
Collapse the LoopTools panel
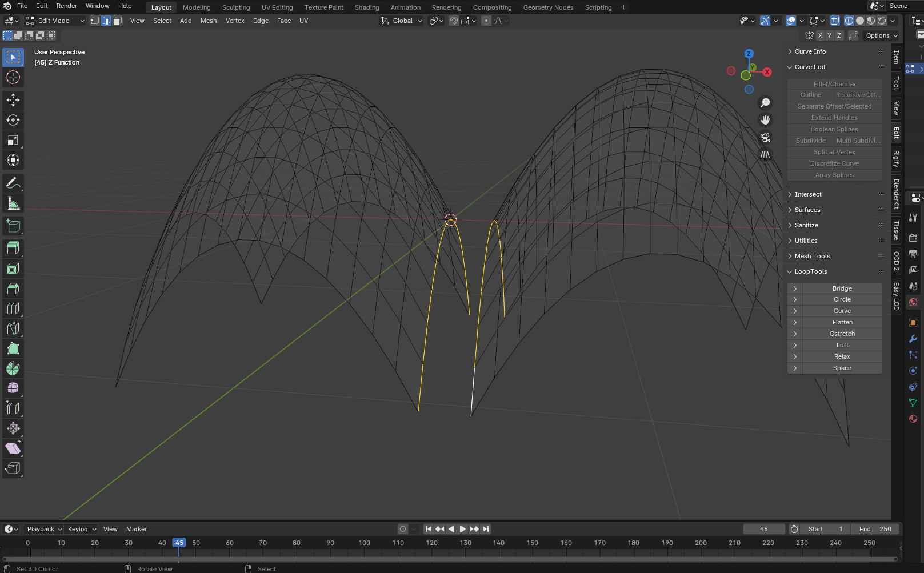pos(810,271)
